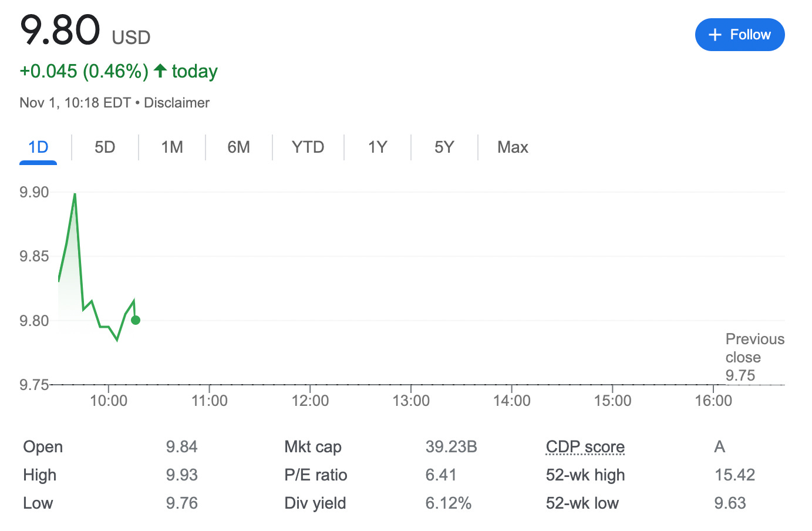
Task: Click the 12:00 x-axis time label
Action: [310, 401]
